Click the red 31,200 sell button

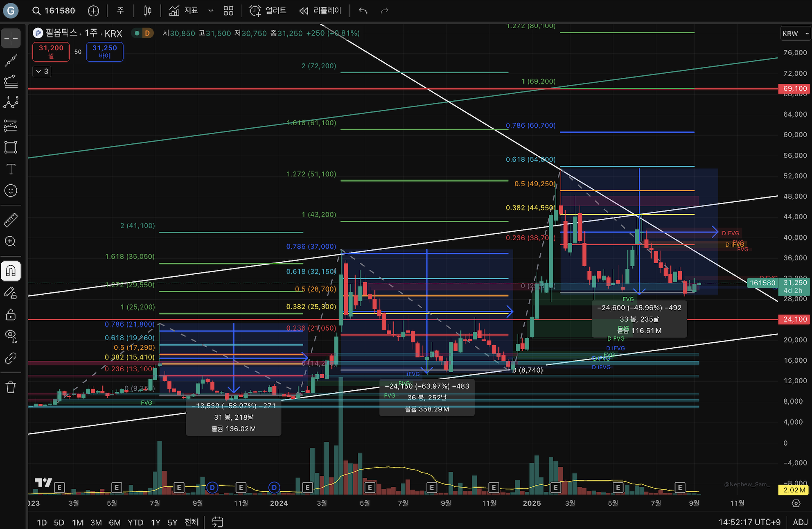tap(51, 52)
